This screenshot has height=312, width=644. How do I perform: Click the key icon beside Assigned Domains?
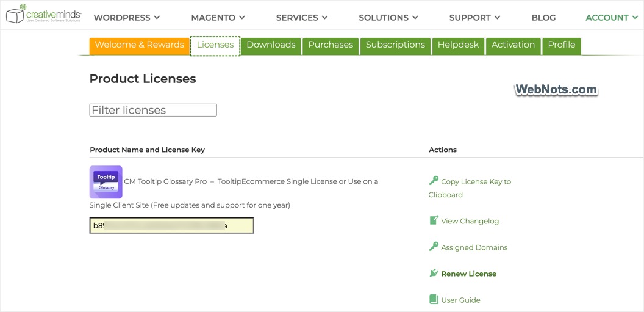pyautogui.click(x=434, y=247)
